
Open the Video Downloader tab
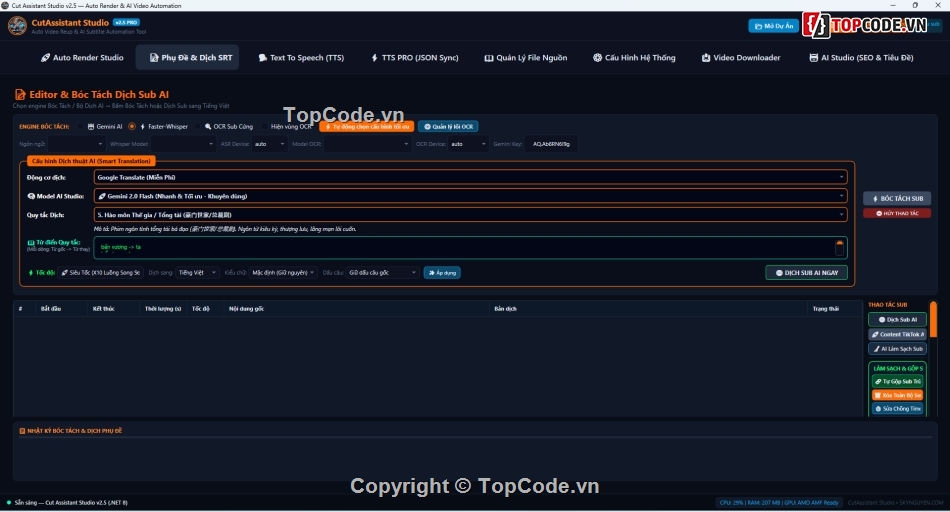point(741,58)
